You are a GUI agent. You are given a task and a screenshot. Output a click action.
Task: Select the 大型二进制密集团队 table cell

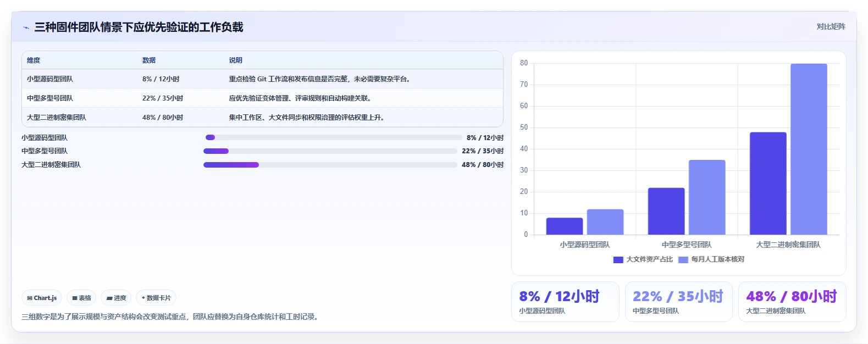tap(57, 118)
